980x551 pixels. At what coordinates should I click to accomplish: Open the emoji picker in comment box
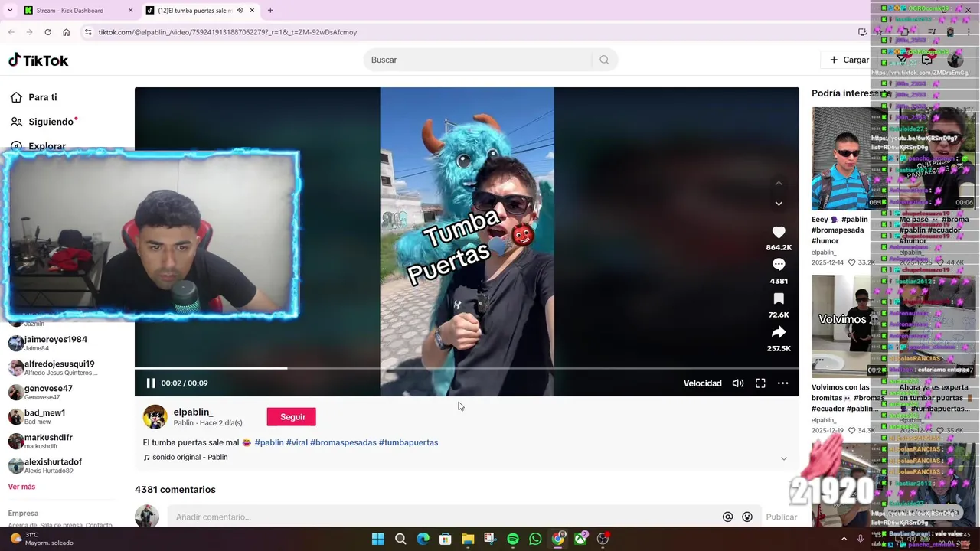[747, 517]
